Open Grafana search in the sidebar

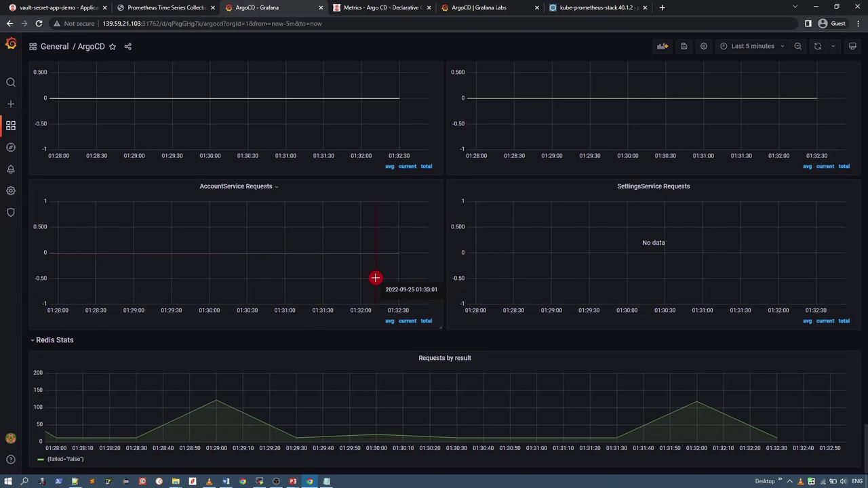pos(11,83)
